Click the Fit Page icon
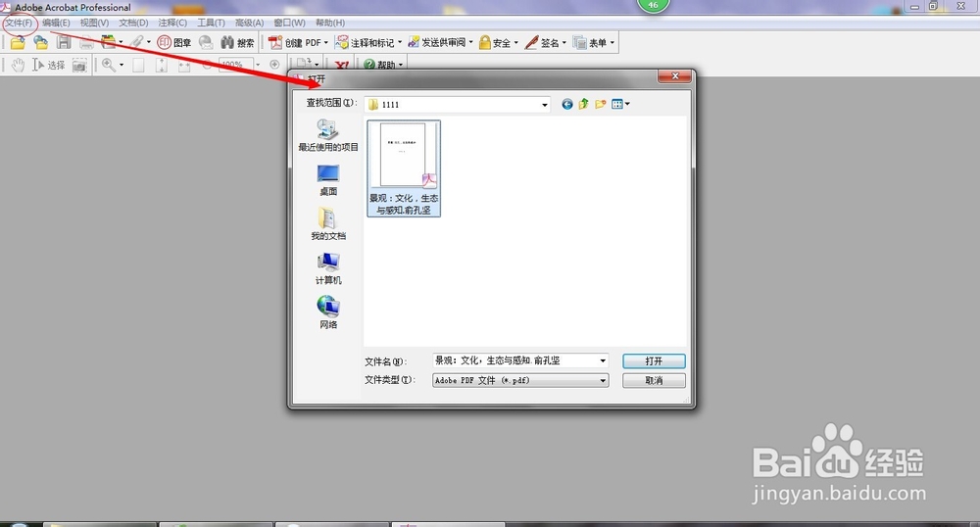 (162, 65)
